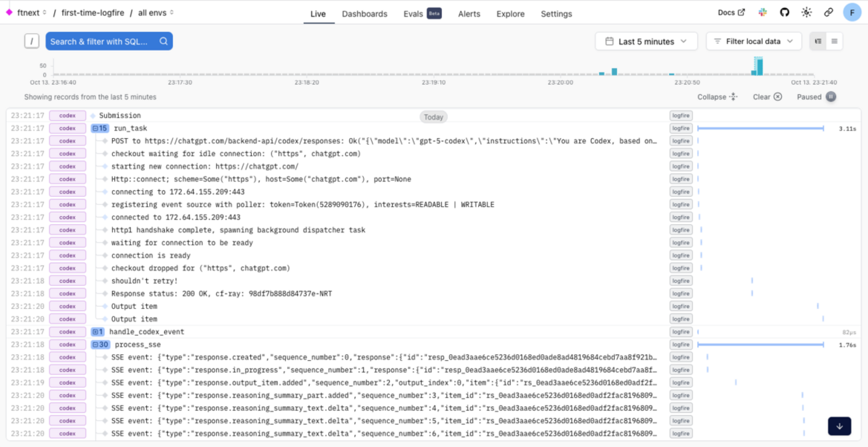The height and width of the screenshot is (447, 868).
Task: Collapse the run_task span with 15 children
Action: point(99,128)
